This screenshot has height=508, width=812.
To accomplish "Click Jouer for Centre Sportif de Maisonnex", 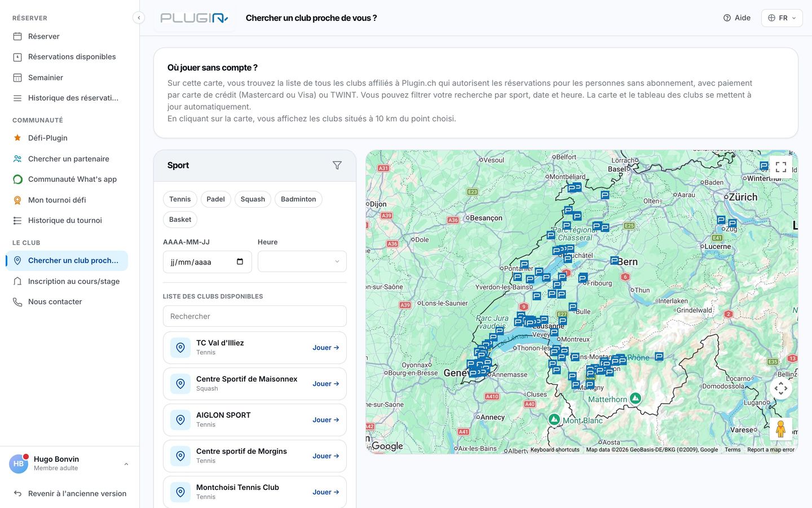I will pyautogui.click(x=326, y=384).
